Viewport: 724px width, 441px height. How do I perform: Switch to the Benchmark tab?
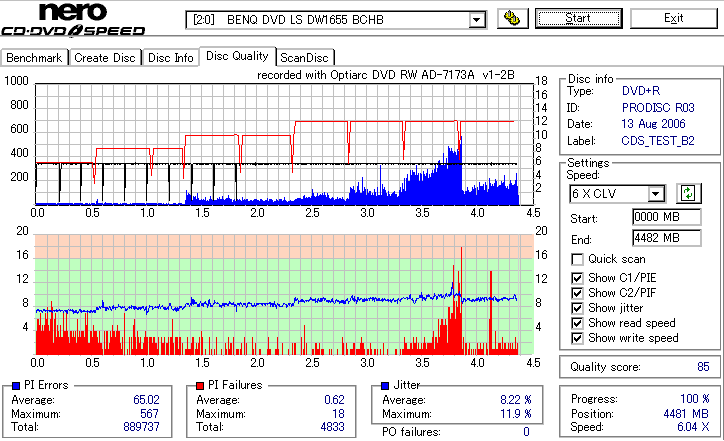(34, 58)
